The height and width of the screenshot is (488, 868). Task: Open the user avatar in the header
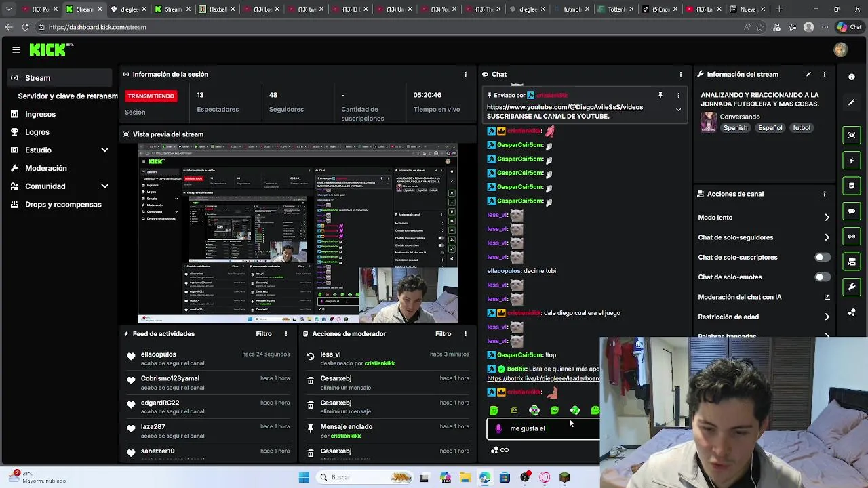click(x=841, y=49)
